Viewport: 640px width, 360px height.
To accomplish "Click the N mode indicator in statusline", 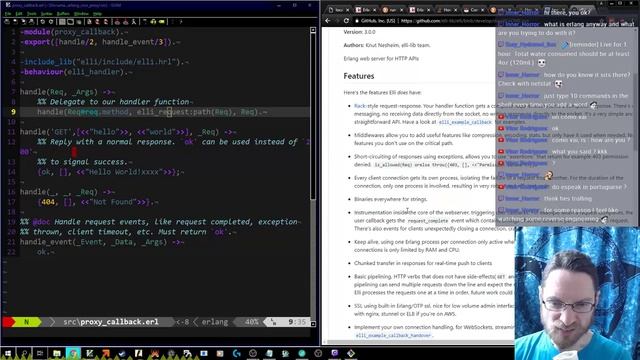I will coord(27,322).
